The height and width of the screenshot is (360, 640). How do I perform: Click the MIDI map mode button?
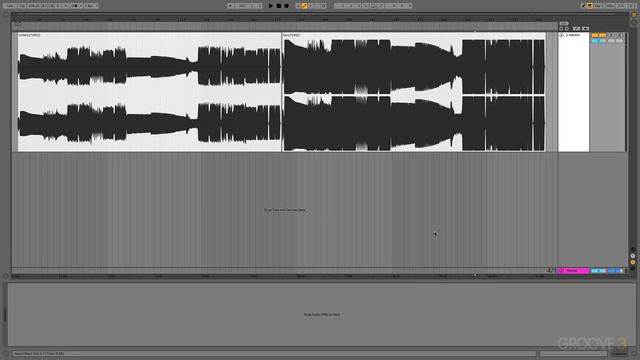(610, 6)
